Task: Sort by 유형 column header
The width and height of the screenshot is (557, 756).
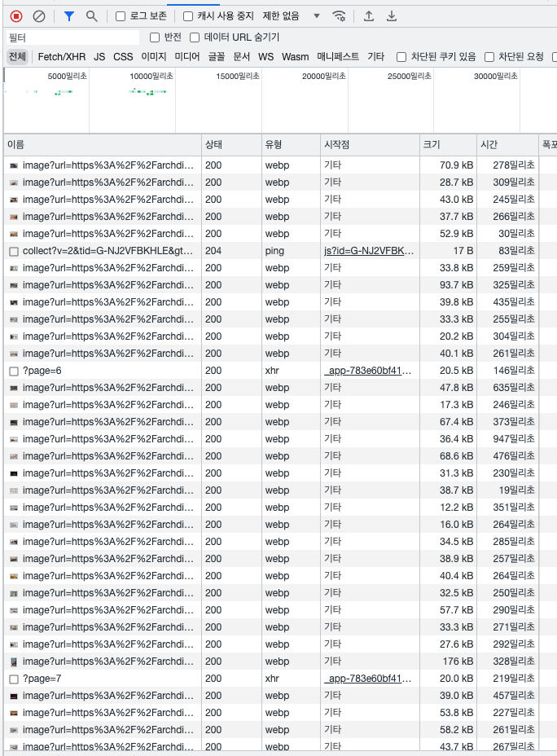Action: tap(291, 145)
